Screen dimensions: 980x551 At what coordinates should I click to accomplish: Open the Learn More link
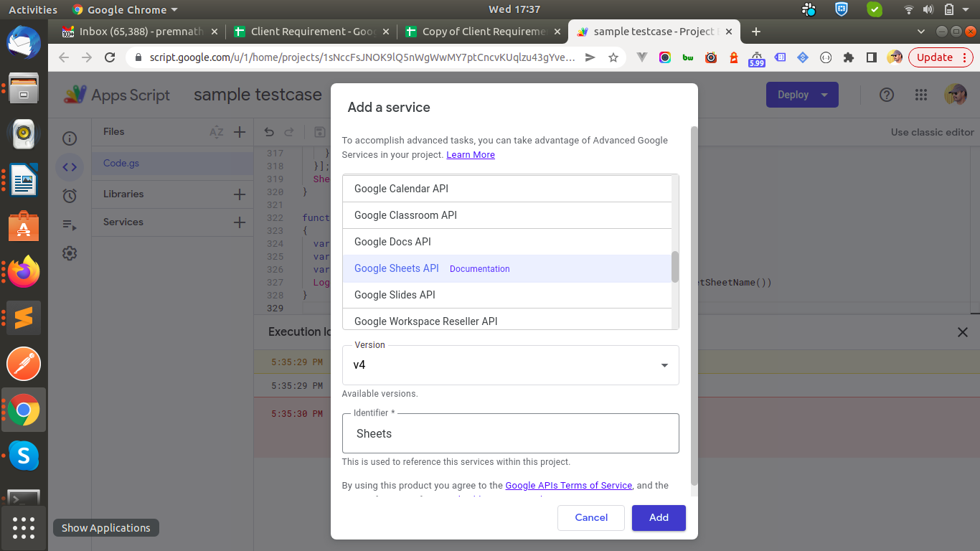[471, 155]
